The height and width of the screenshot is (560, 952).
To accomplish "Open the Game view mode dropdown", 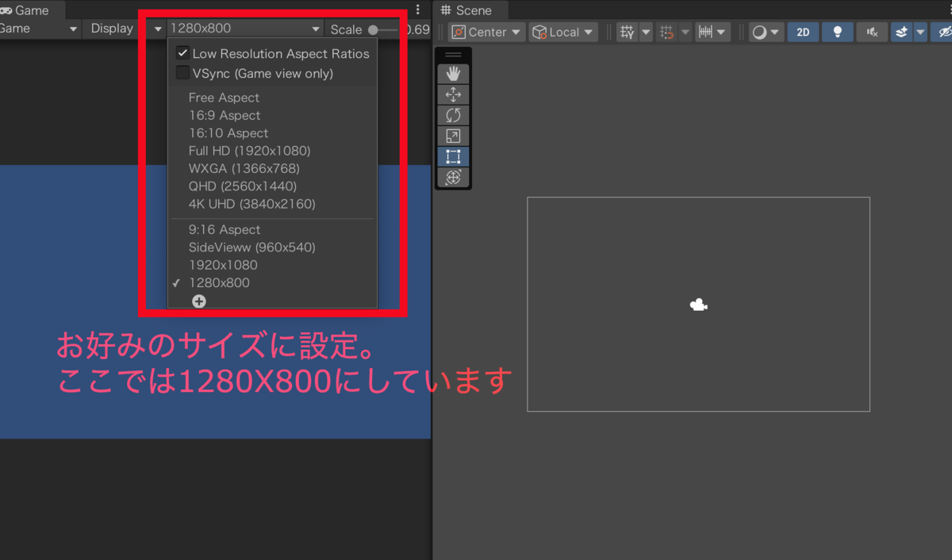I will [40, 29].
